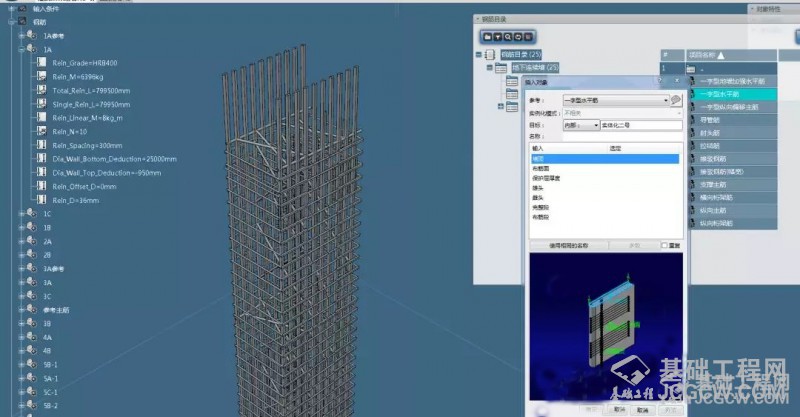Click the Reln_Grade=HRB400 parameter icon
This screenshot has width=800, height=417.
[41, 62]
